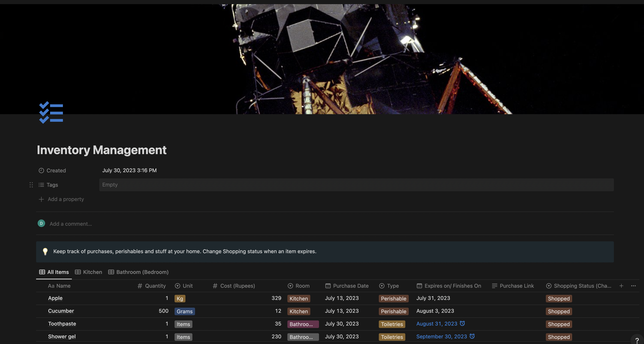The image size is (644, 344).
Task: Open the table's three-dot options menu
Action: click(633, 286)
